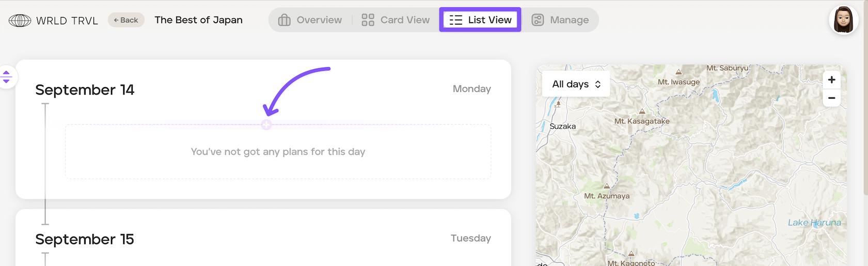Click the page vertical scrollbar
Screen dimensions: 868x266
coord(865,98)
